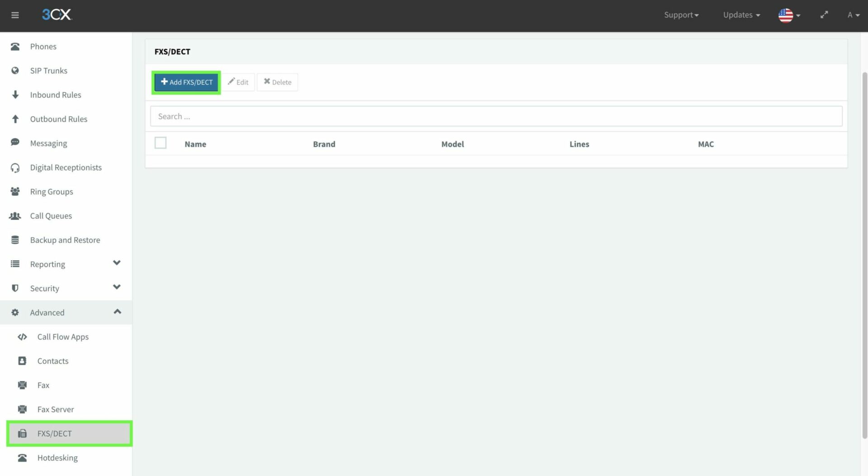Open the Support menu
The height and width of the screenshot is (476, 868).
681,15
